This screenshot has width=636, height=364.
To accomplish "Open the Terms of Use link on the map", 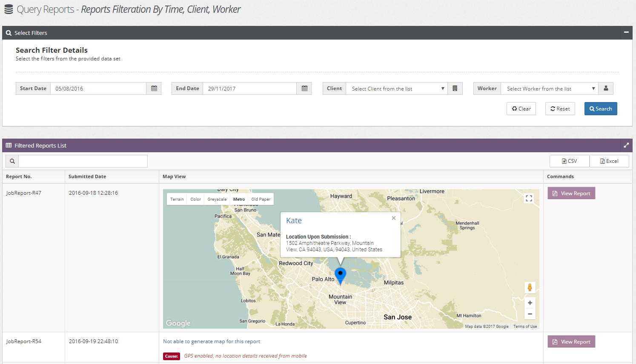I will pos(525,327).
